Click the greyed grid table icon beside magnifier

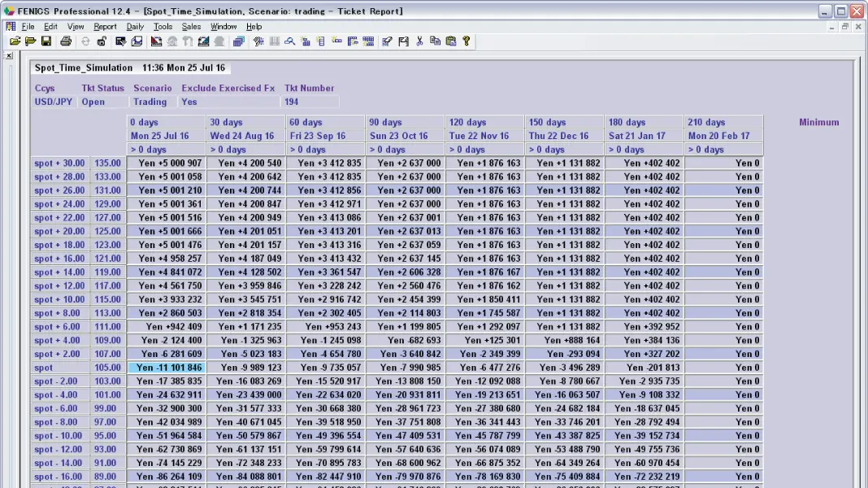[x=275, y=41]
